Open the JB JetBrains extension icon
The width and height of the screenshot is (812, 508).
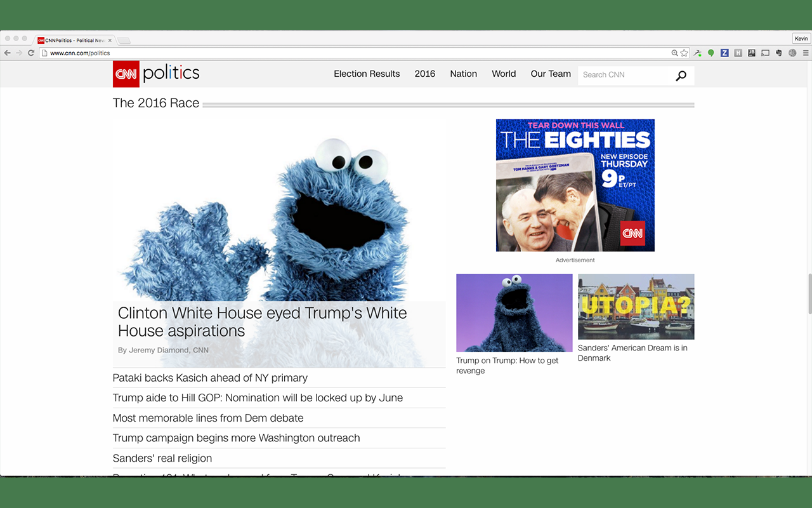(752, 53)
